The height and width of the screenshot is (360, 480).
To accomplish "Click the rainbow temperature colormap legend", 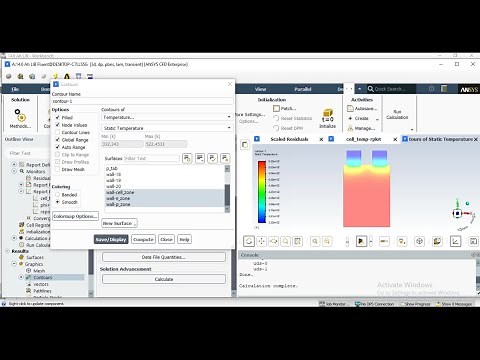I will coord(262,192).
